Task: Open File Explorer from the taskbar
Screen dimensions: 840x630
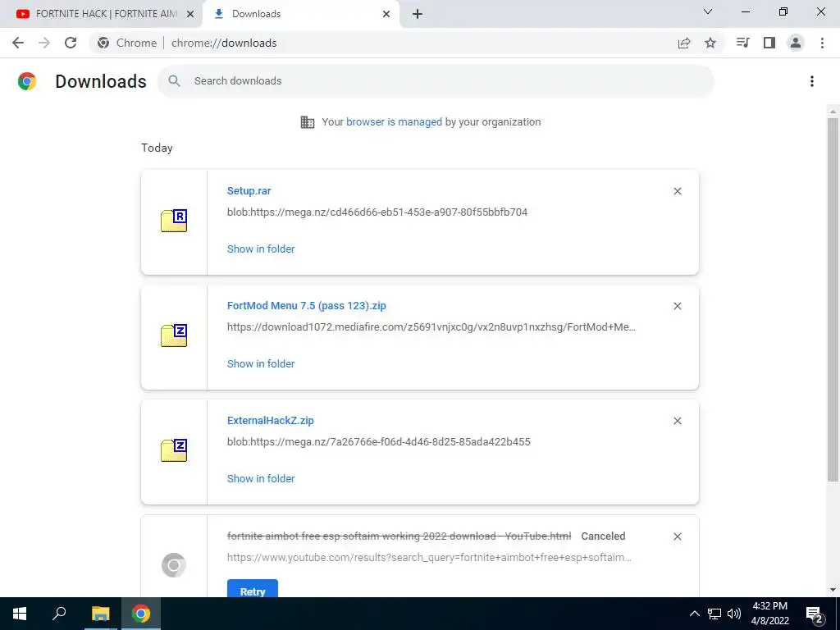Action: [x=100, y=614]
